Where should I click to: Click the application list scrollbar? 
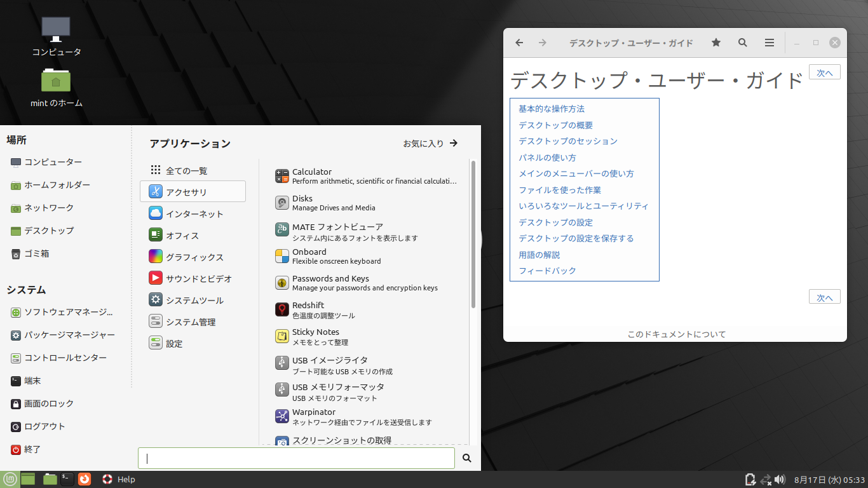(x=473, y=235)
